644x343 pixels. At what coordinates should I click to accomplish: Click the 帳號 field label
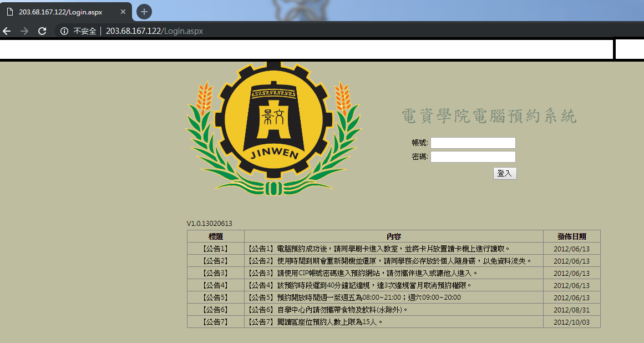click(x=420, y=143)
